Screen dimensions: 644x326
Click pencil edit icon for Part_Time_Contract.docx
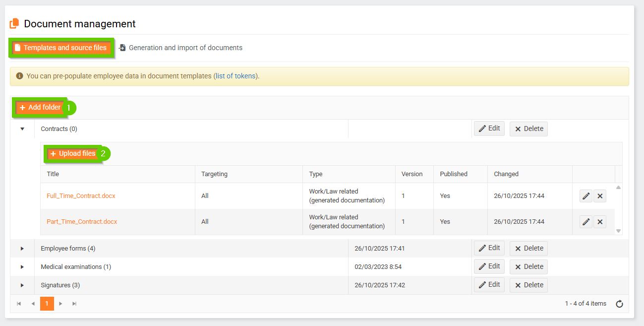(586, 222)
